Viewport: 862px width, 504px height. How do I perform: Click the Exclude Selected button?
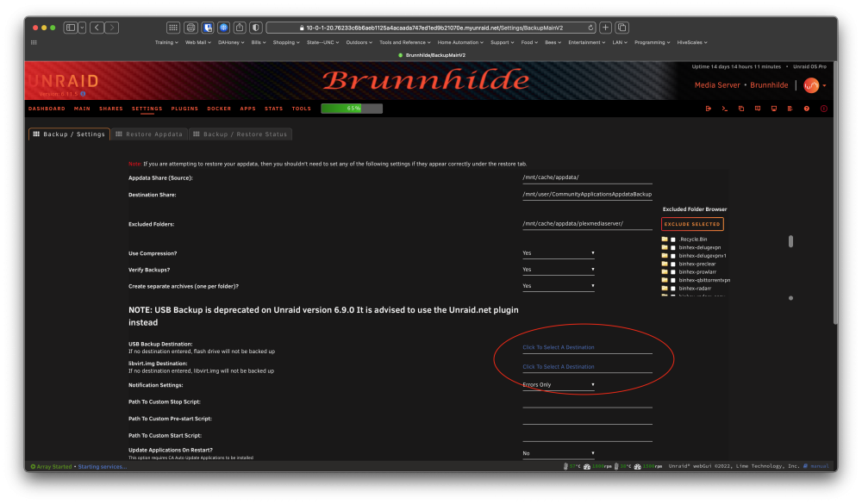(x=692, y=224)
